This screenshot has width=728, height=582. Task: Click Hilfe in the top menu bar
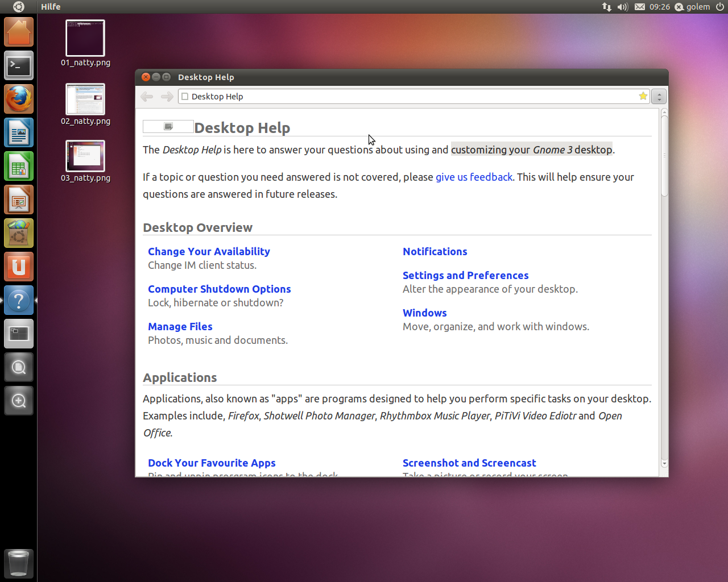(51, 7)
